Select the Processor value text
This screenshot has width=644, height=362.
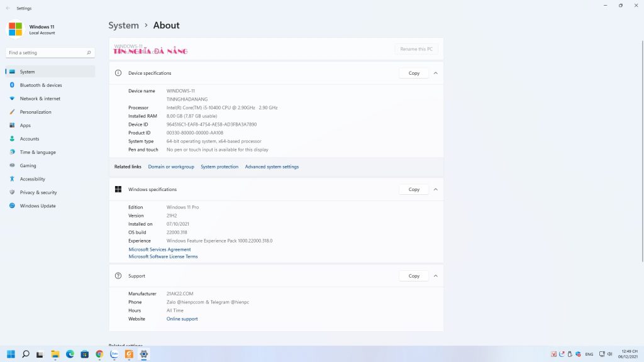(222, 107)
